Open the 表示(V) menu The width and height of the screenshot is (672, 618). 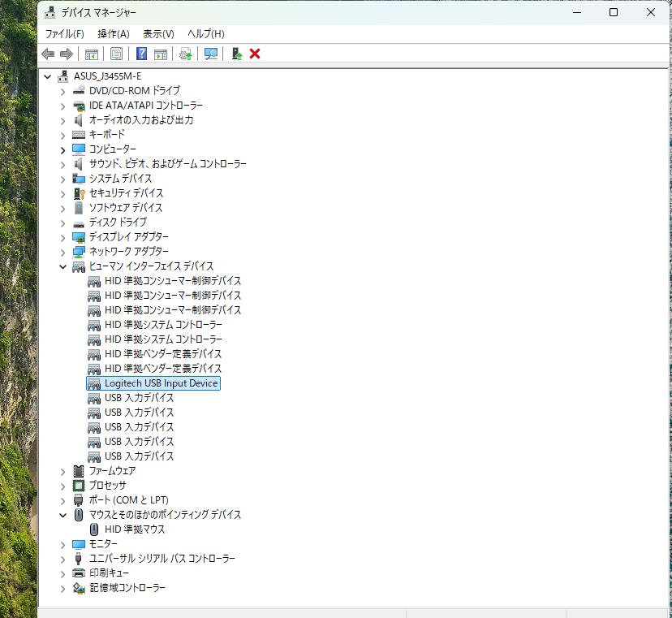coord(158,33)
